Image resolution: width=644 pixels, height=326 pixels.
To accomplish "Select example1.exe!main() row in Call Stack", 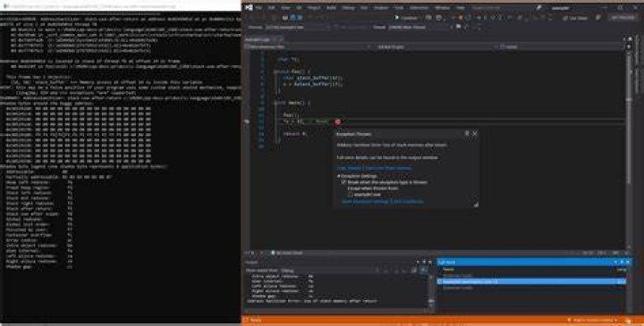I will (532, 281).
